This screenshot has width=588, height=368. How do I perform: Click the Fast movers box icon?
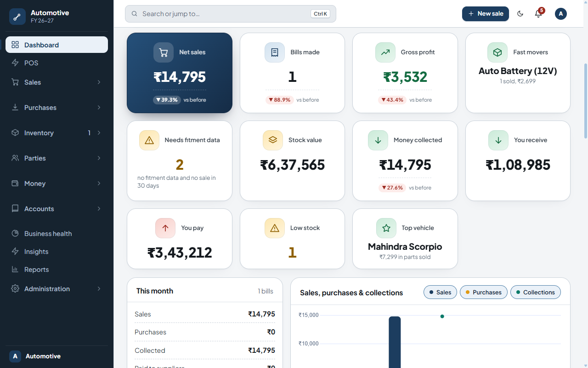click(x=498, y=52)
